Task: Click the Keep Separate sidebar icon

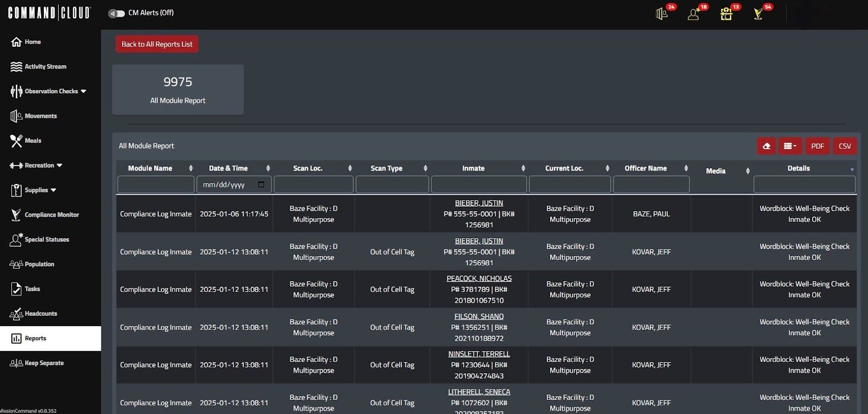Action: 16,363
